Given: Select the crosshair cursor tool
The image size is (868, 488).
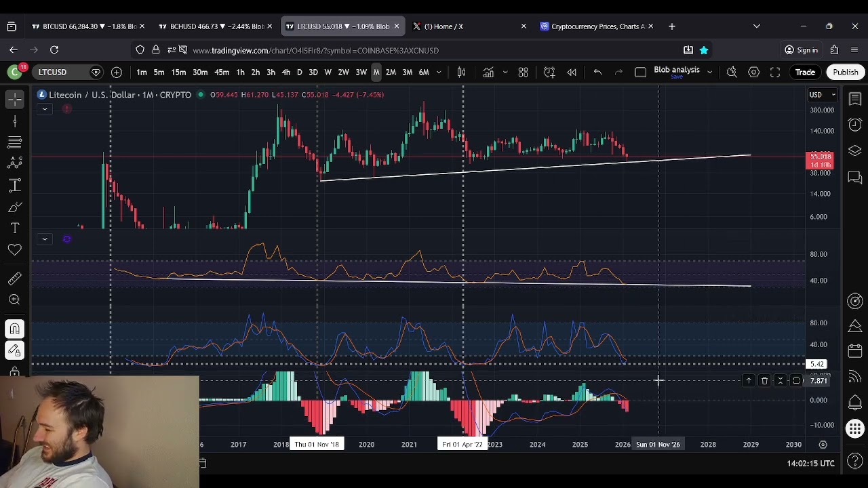Looking at the screenshot, I should tap(14, 100).
